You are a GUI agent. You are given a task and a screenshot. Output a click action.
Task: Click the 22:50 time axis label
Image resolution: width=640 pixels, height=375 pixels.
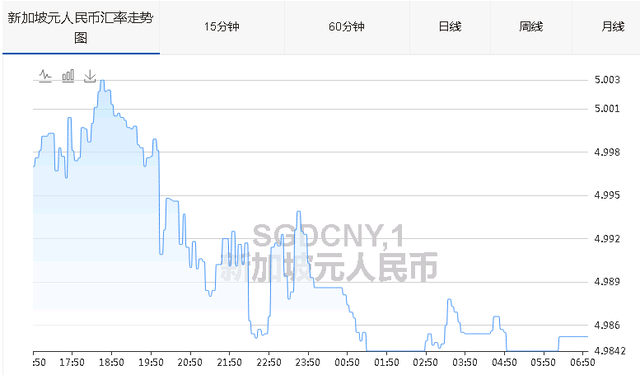pos(269,362)
